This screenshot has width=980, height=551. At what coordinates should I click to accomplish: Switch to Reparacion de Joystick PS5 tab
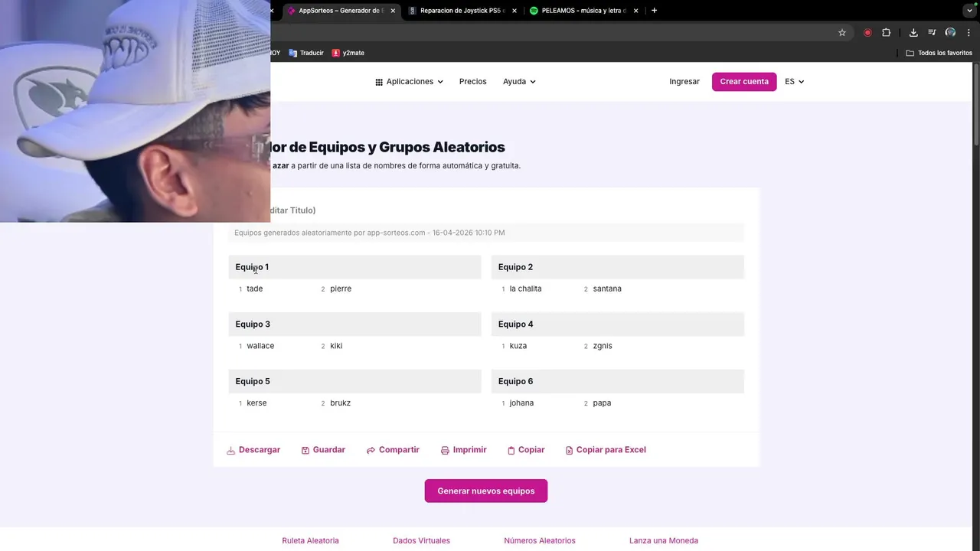(462, 11)
